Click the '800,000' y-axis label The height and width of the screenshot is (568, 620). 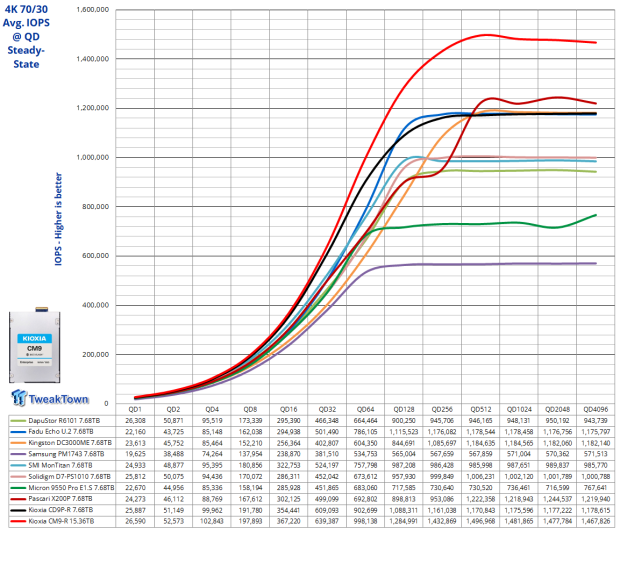[x=95, y=206]
